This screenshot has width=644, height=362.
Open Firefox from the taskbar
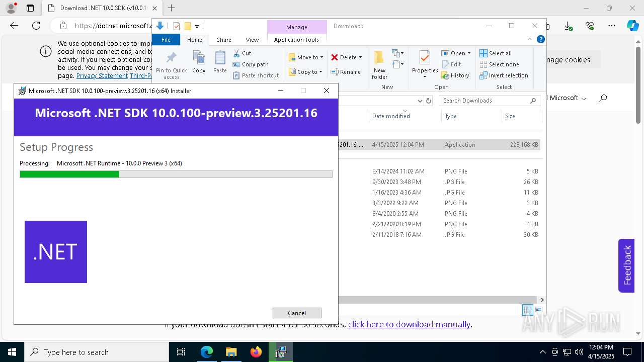[256, 352]
